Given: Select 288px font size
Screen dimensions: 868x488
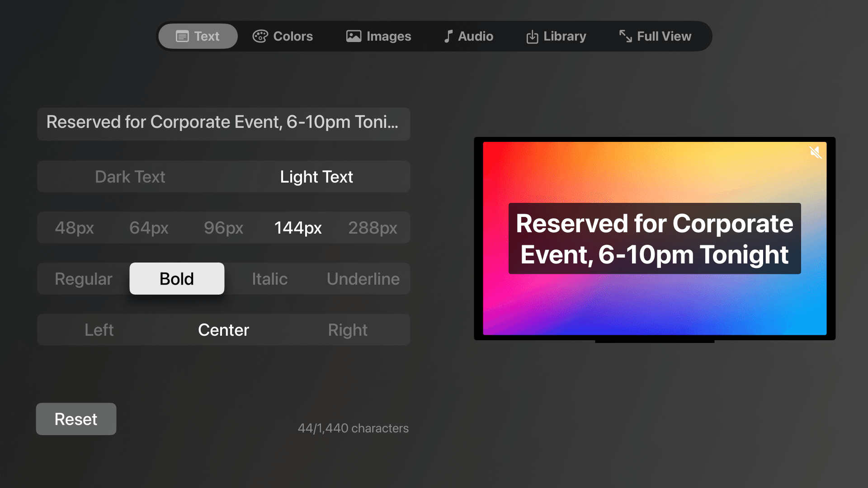Looking at the screenshot, I should [373, 227].
